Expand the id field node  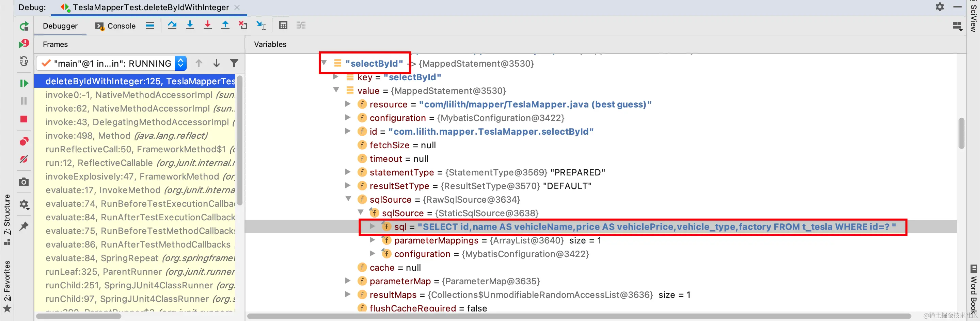tap(348, 131)
